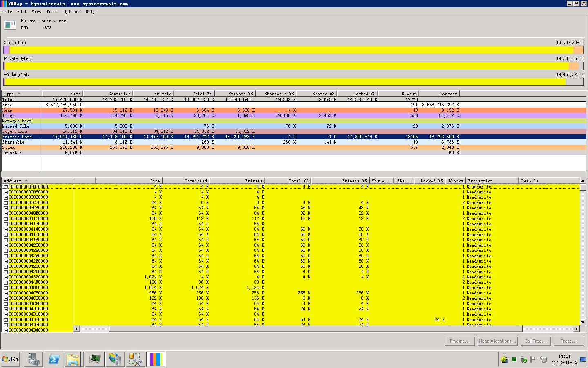Open the Help menu
The height and width of the screenshot is (368, 588).
tap(90, 12)
